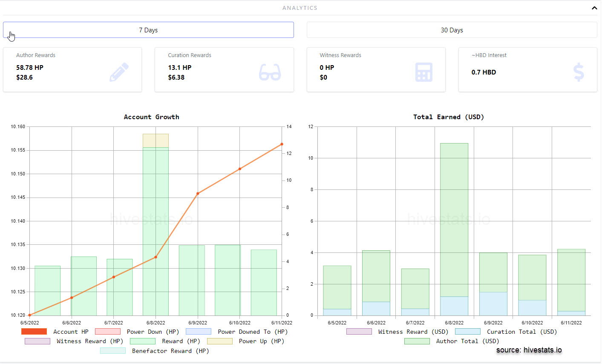Switch to the 7 Days view
The width and height of the screenshot is (602, 364).
[148, 30]
